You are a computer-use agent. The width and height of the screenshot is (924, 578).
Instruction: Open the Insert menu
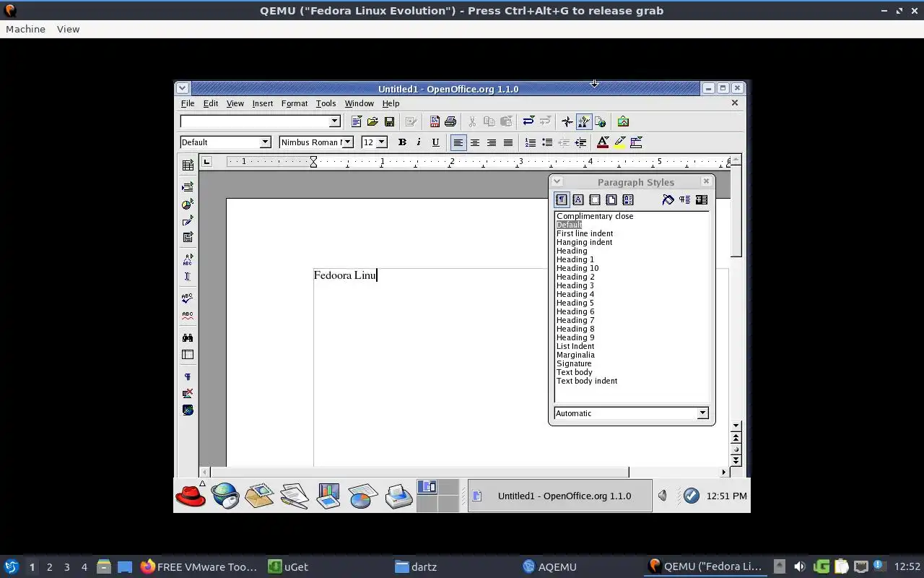tap(263, 103)
